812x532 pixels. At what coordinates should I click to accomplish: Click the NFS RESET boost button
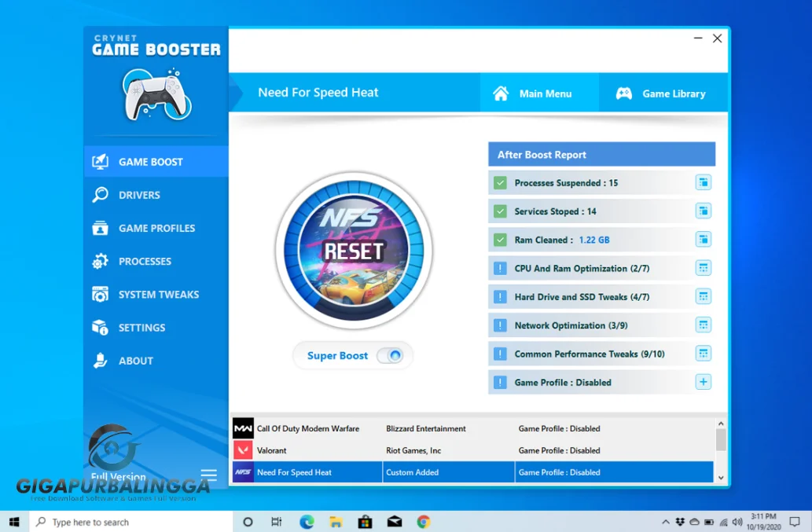tap(354, 251)
